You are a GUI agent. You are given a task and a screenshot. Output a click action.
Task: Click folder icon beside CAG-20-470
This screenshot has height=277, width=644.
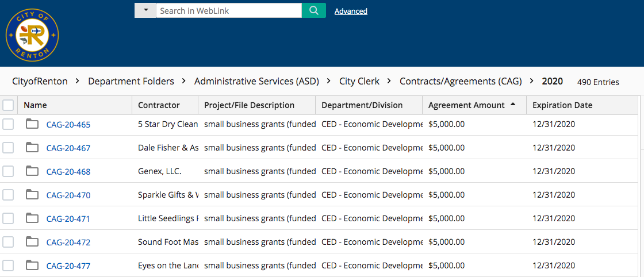tap(32, 195)
